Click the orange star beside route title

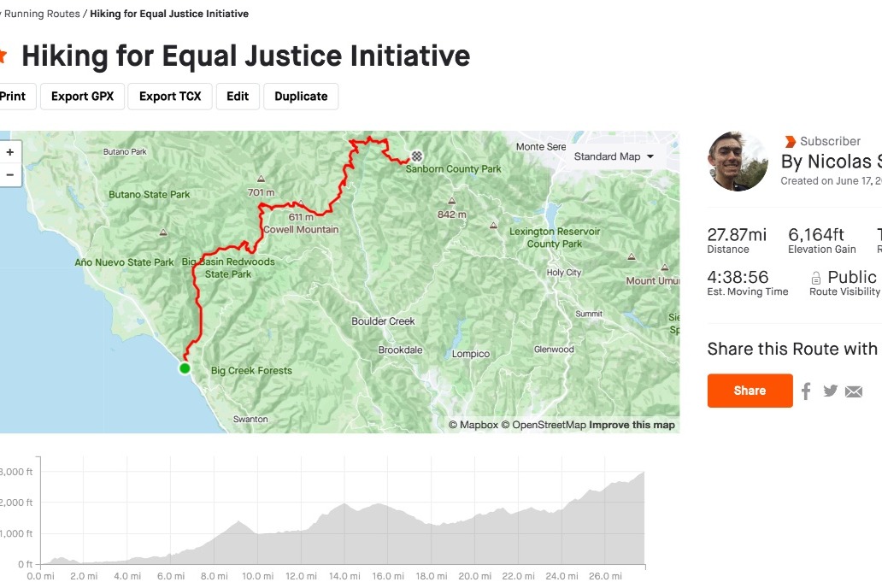(3, 56)
